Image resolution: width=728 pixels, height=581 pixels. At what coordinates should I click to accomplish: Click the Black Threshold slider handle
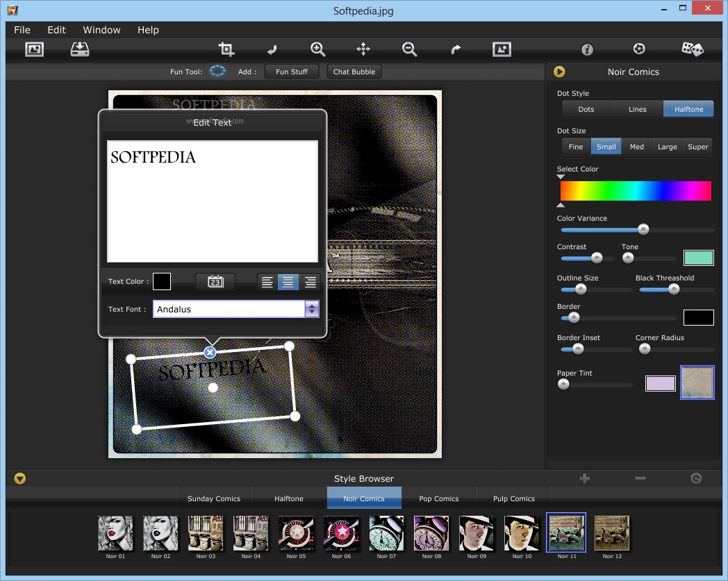tap(674, 289)
